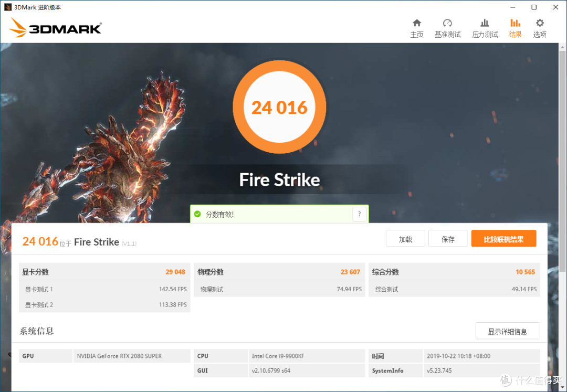Click time value 2019-10-22 10:18
Viewport: 567px width, 392px height.
(458, 356)
